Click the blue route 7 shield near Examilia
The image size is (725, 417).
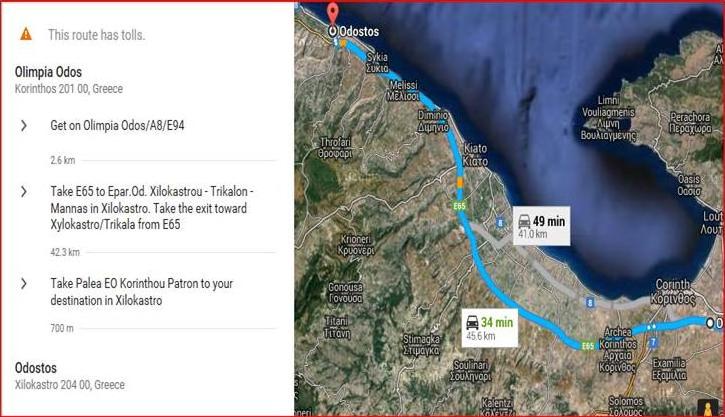click(653, 343)
